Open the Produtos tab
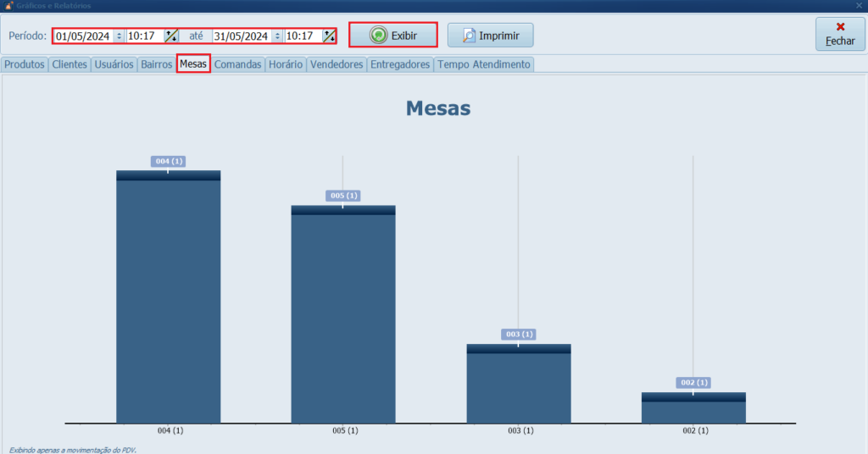The image size is (868, 454). (x=25, y=64)
